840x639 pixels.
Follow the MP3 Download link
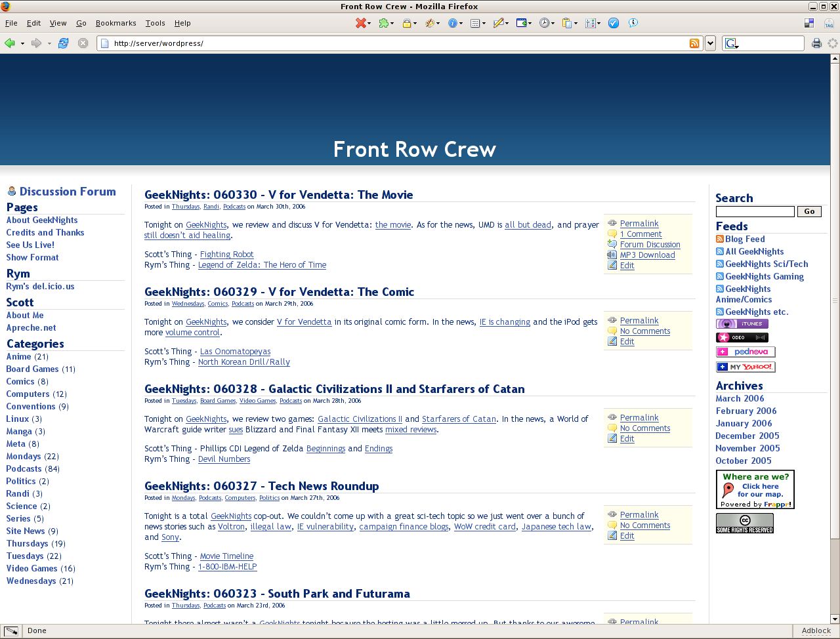pyautogui.click(x=647, y=255)
